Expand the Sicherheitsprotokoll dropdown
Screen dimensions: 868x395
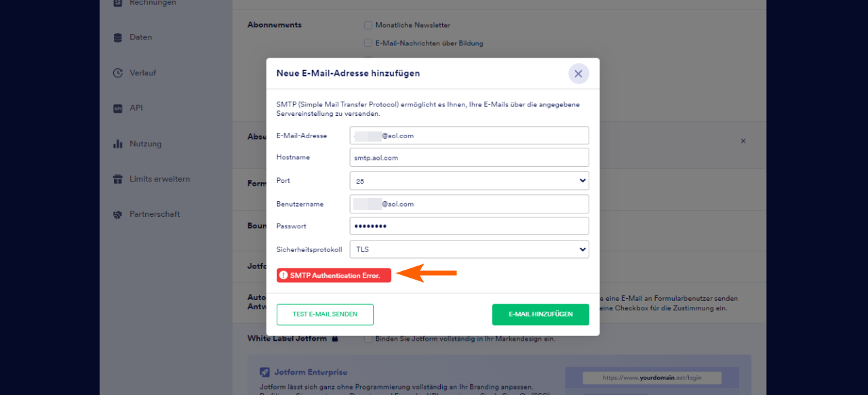tap(469, 249)
